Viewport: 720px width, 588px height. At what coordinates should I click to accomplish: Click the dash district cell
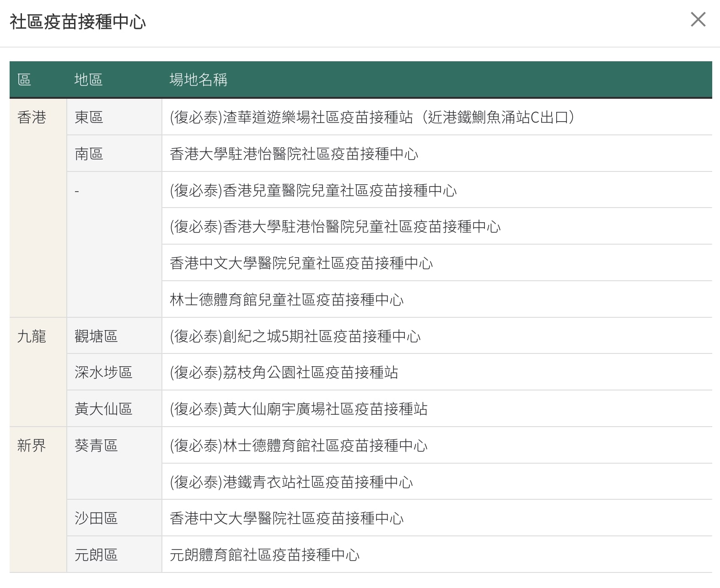click(x=114, y=245)
